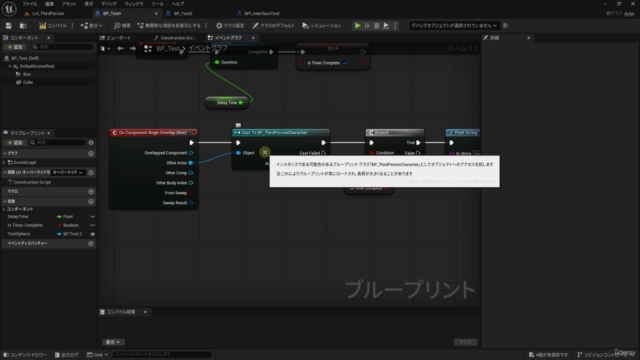
Task: Add a new function with plus icon
Action: 91,172
